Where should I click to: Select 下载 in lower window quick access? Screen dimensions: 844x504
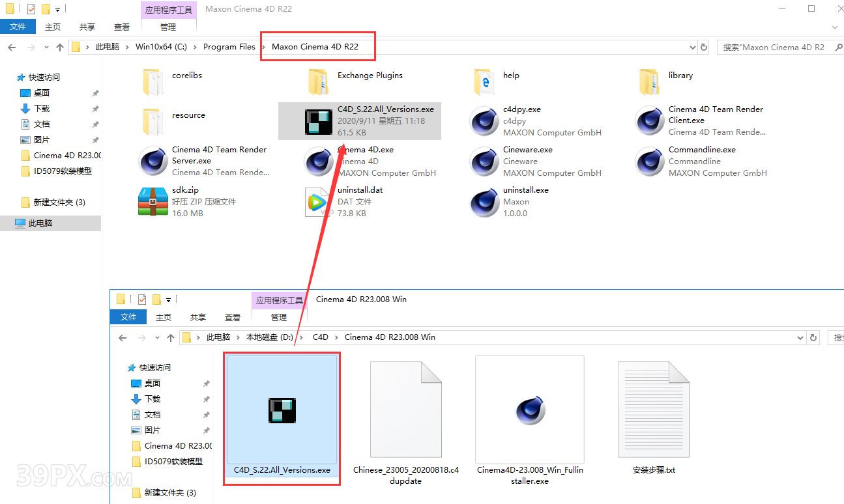tap(153, 399)
